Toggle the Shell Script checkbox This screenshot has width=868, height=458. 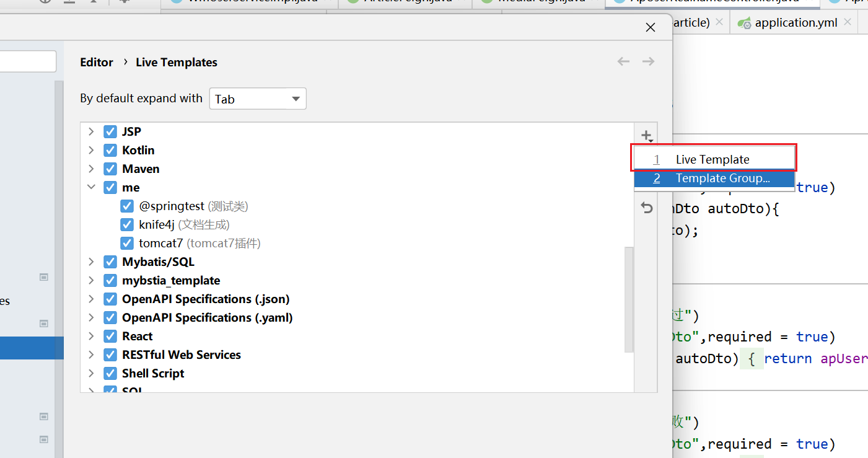click(110, 373)
